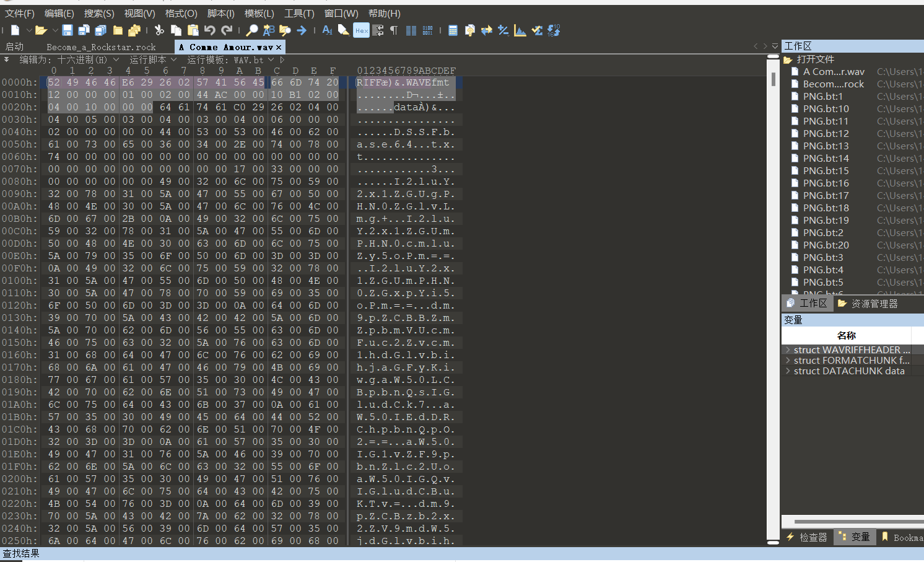Select the Find tool magnifier icon
924x562 pixels.
click(x=253, y=30)
